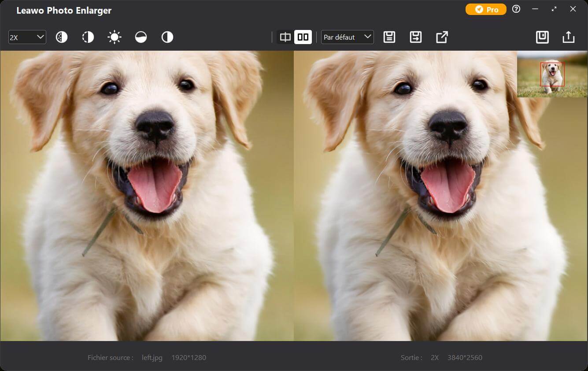588x371 pixels.
Task: Open the help question mark icon
Action: (x=516, y=9)
